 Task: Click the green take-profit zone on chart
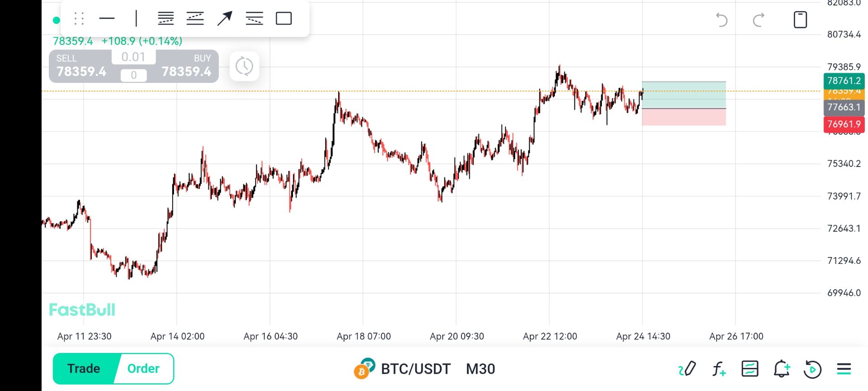(684, 95)
